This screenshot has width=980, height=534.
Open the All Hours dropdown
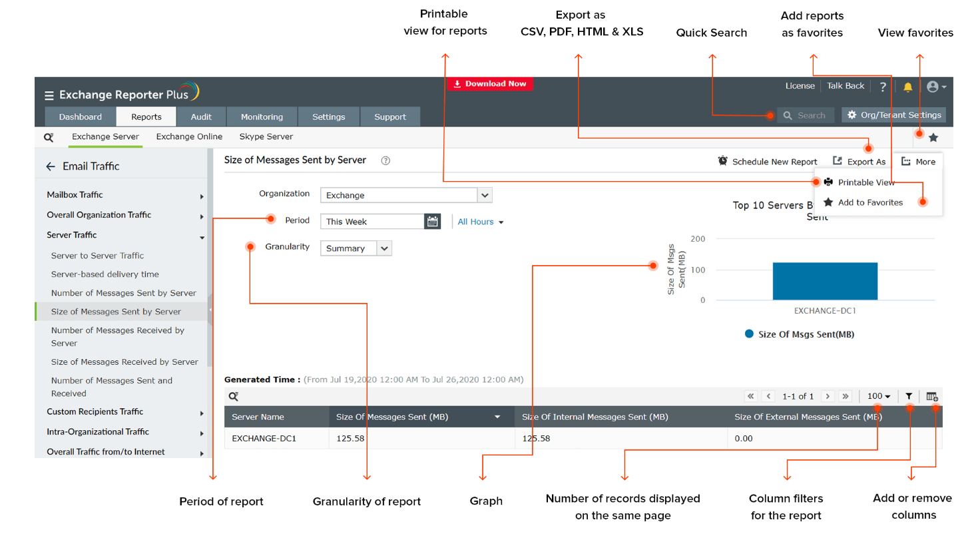[481, 222]
